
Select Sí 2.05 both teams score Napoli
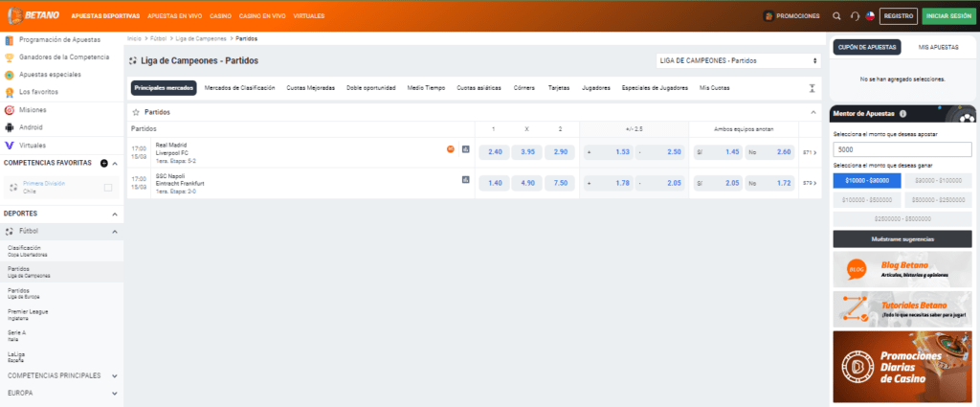pyautogui.click(x=718, y=183)
